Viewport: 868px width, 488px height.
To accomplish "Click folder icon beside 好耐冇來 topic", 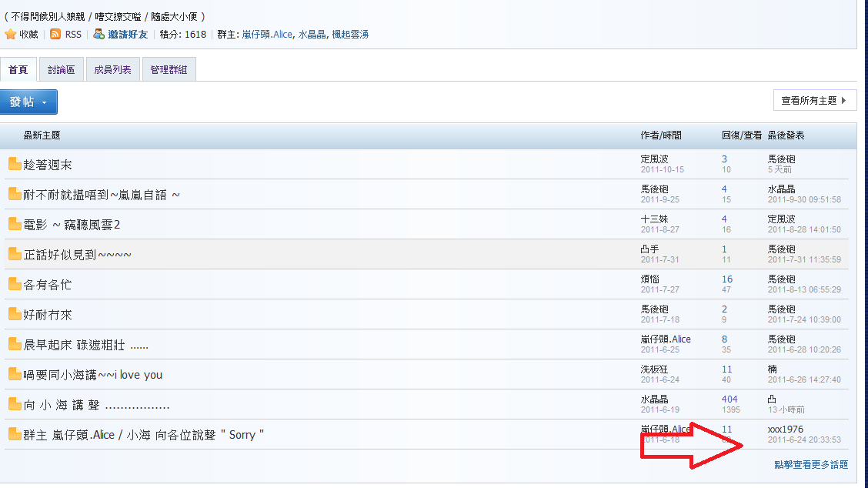I will pos(15,314).
